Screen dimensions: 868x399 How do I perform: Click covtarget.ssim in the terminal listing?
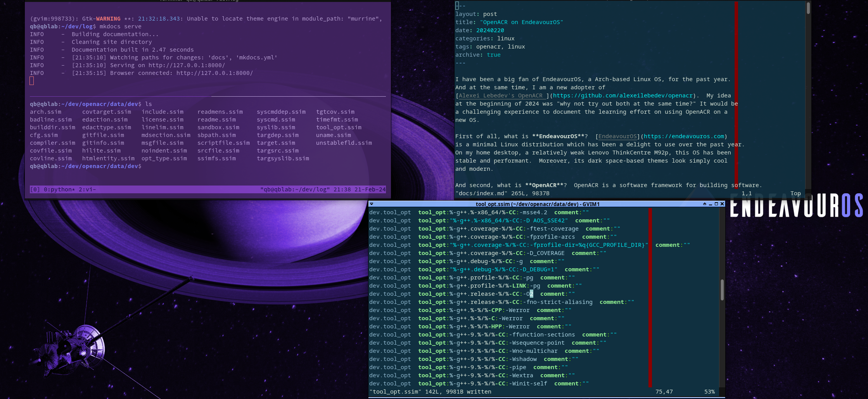pyautogui.click(x=107, y=112)
